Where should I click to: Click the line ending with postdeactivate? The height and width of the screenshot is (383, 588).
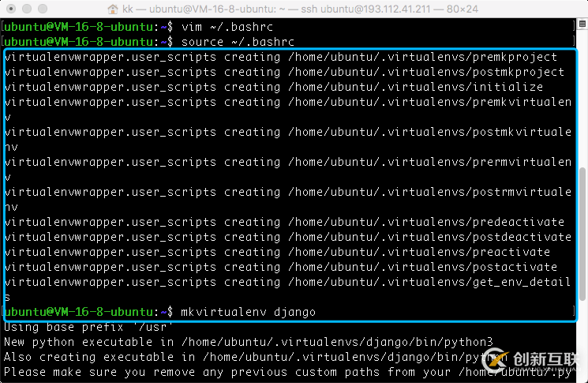coord(288,237)
